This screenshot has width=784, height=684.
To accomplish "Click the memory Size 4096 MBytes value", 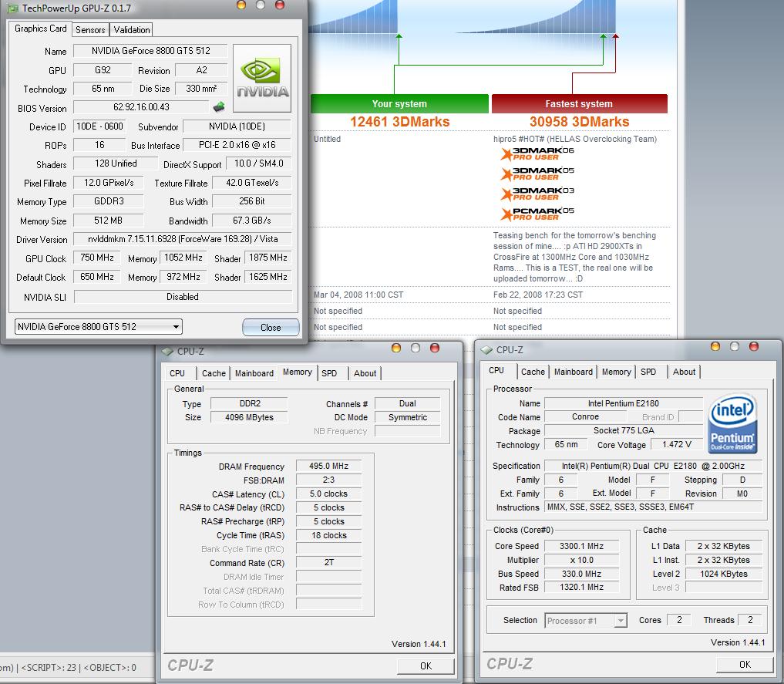I will point(249,417).
